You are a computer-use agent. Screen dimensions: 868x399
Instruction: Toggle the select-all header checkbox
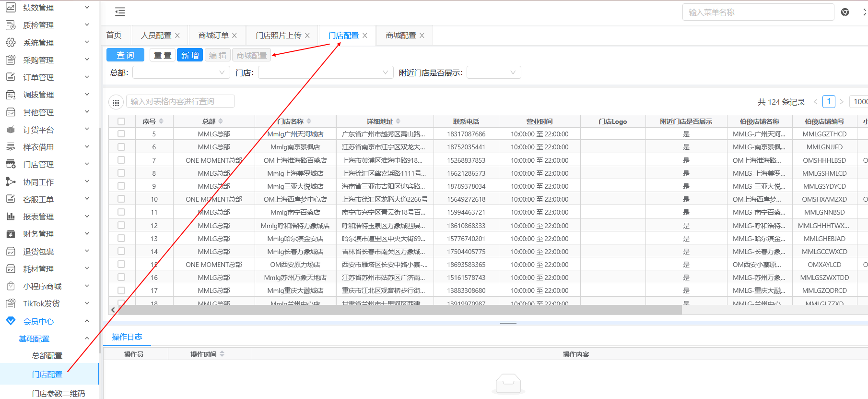(121, 121)
